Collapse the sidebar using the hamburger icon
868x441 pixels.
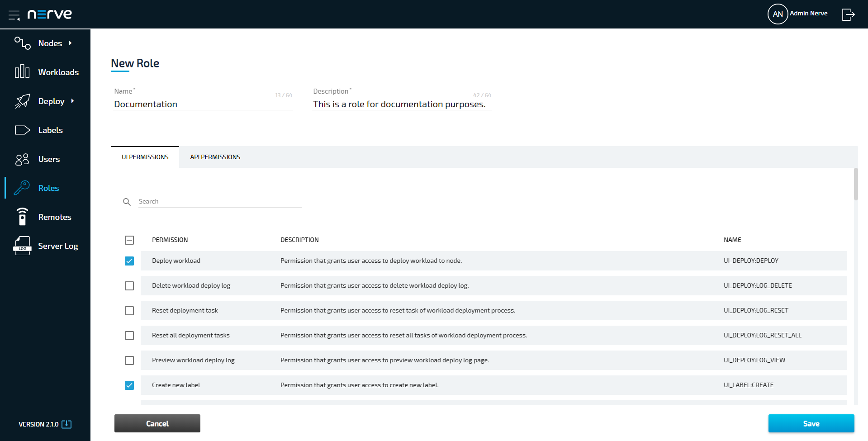pyautogui.click(x=14, y=14)
